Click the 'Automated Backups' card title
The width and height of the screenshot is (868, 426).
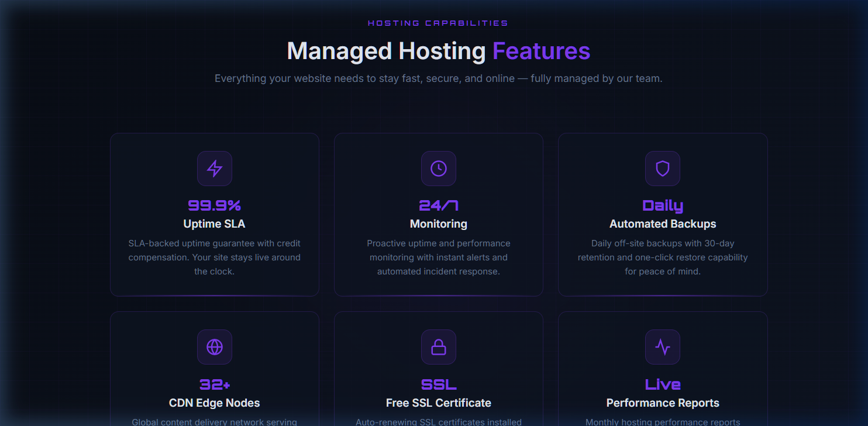663,224
